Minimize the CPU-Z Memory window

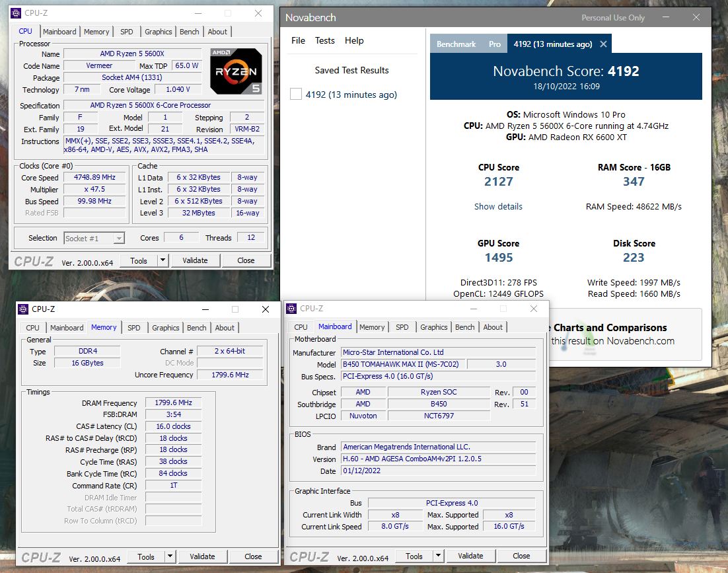pos(205,309)
